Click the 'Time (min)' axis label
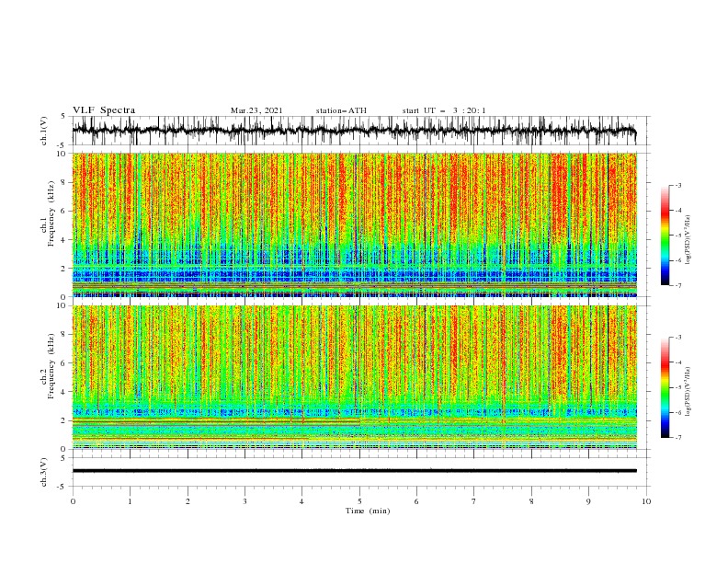 pos(368,511)
